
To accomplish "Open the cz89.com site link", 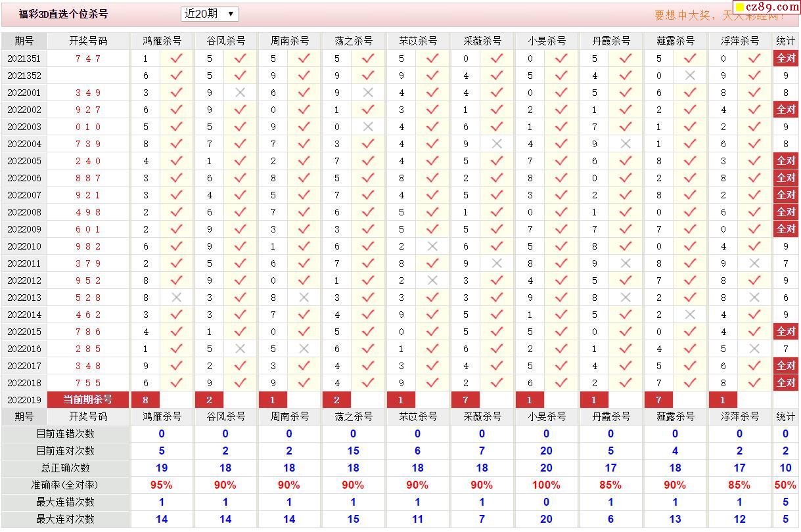I will pos(766,7).
